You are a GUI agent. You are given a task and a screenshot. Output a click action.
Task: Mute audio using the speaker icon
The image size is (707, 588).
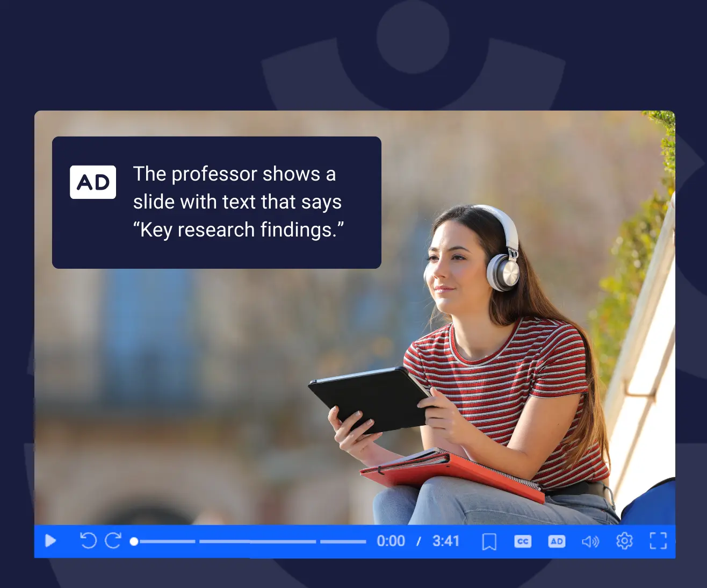coord(590,541)
